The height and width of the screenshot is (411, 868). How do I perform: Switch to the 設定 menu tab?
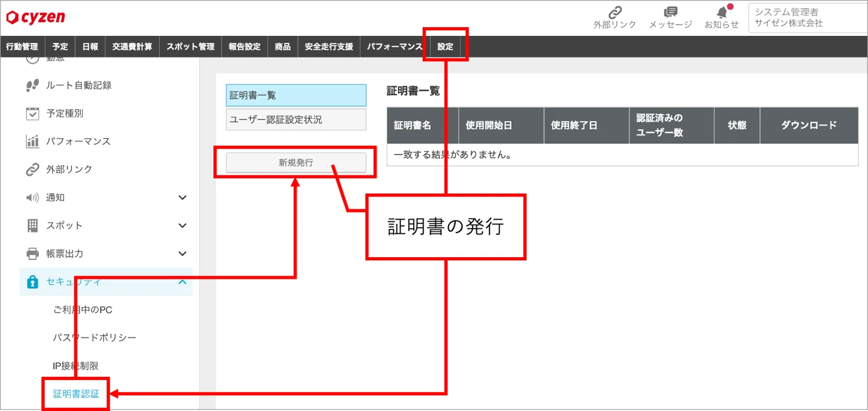click(445, 47)
